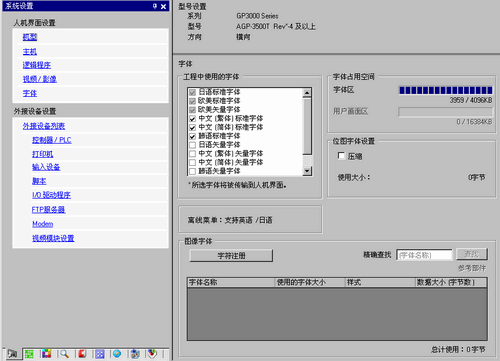Uncheck 中文(繁体)标准字体
This screenshot has height=361, width=500.
[x=192, y=118]
